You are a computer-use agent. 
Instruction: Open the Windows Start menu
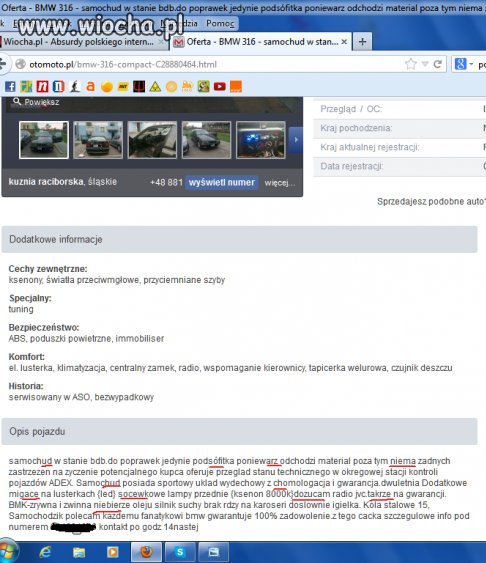point(8,552)
